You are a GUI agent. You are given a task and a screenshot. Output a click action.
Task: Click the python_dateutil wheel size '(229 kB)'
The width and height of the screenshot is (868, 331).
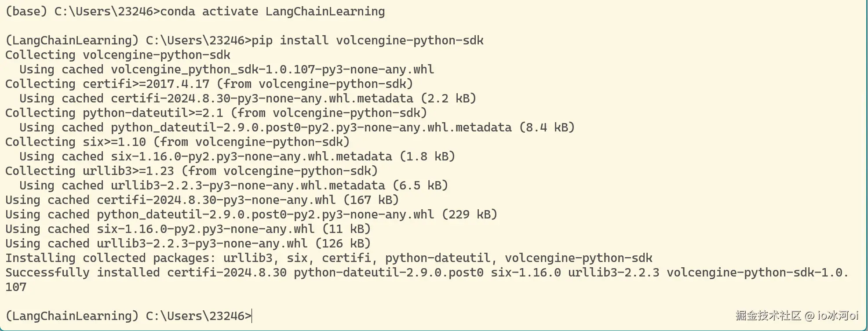pyautogui.click(x=469, y=215)
